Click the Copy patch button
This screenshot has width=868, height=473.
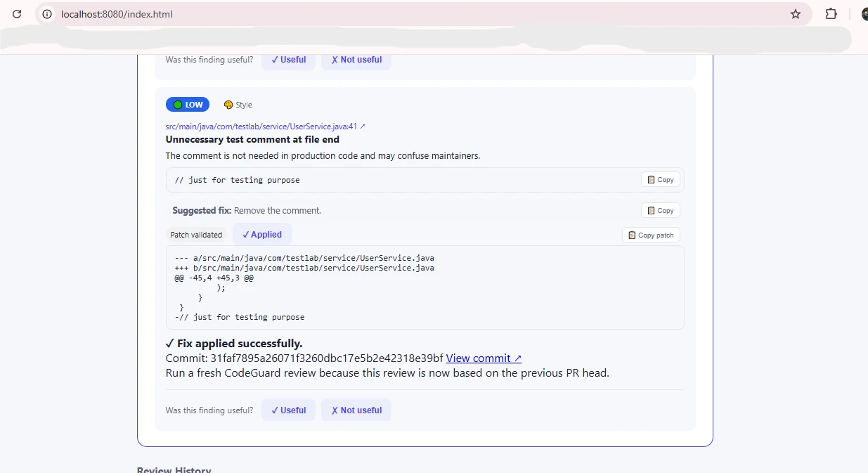(651, 235)
